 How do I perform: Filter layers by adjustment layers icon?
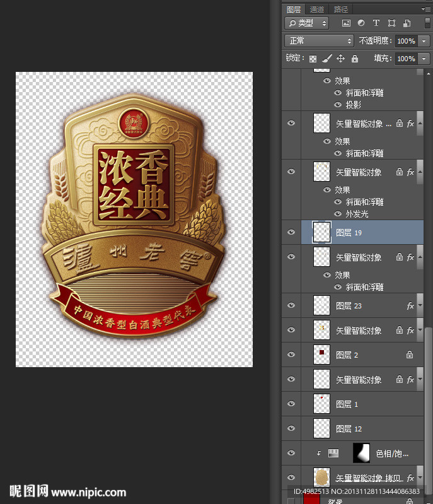(x=361, y=23)
